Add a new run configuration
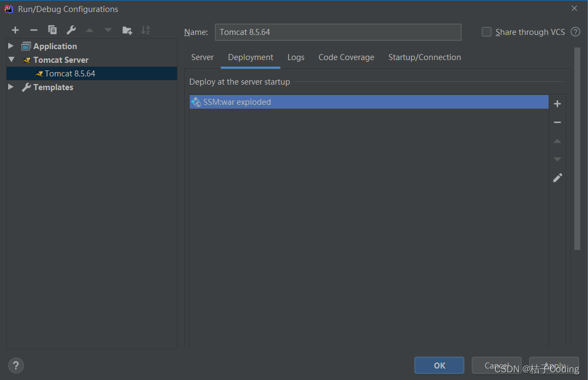The height and width of the screenshot is (380, 588). (x=15, y=30)
